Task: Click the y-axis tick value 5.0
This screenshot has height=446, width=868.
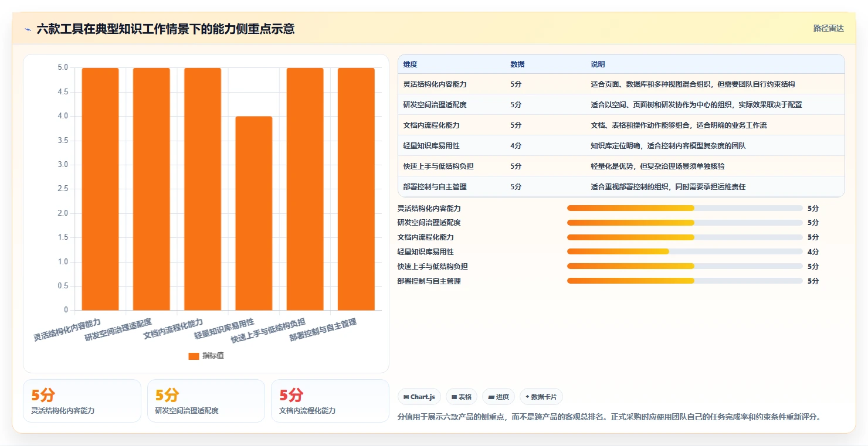Action: point(63,68)
